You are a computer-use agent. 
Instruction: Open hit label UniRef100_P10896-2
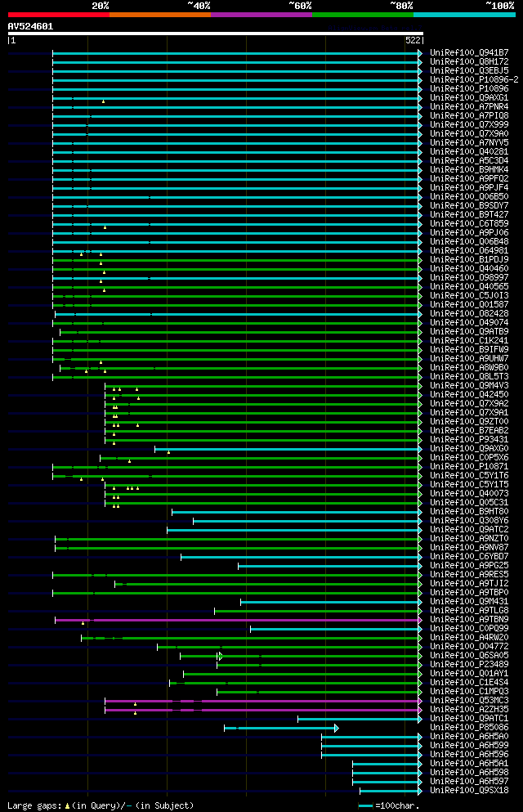pyautogui.click(x=474, y=80)
